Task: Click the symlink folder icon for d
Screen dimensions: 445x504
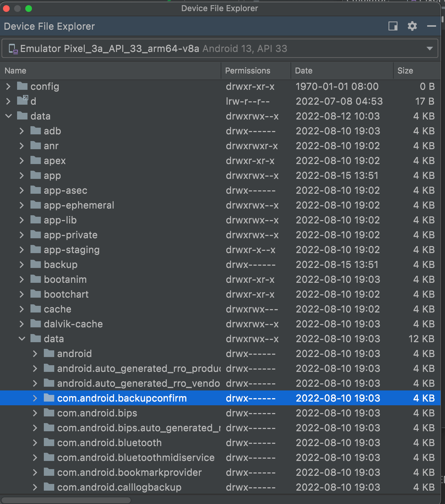Action: coord(22,101)
